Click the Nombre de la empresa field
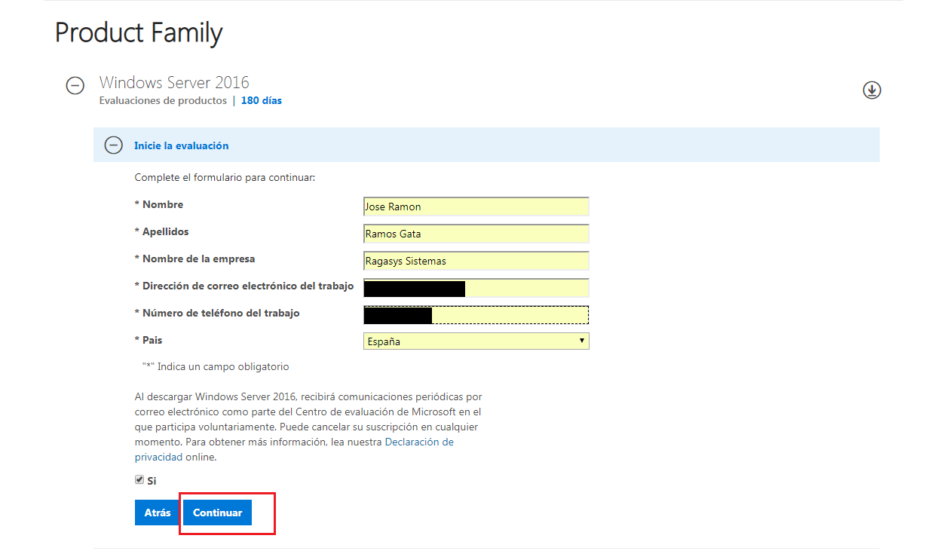Viewport: 925px width, 560px height. tap(476, 261)
